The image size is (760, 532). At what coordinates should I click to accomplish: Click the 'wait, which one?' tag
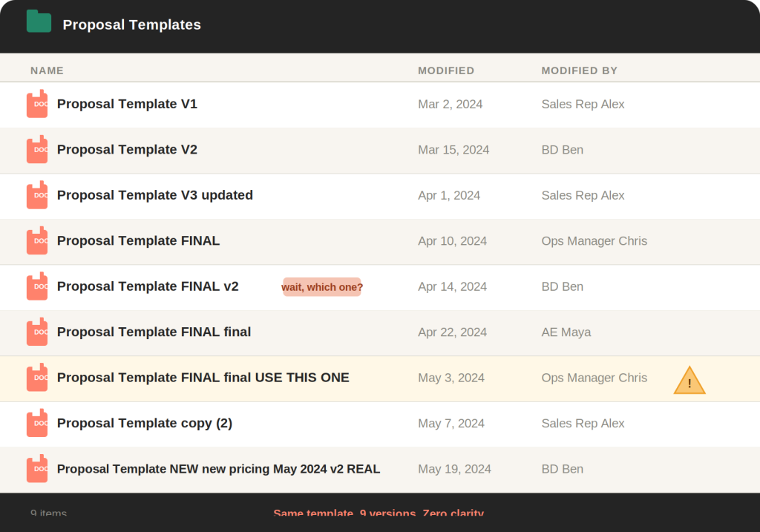[321, 287]
